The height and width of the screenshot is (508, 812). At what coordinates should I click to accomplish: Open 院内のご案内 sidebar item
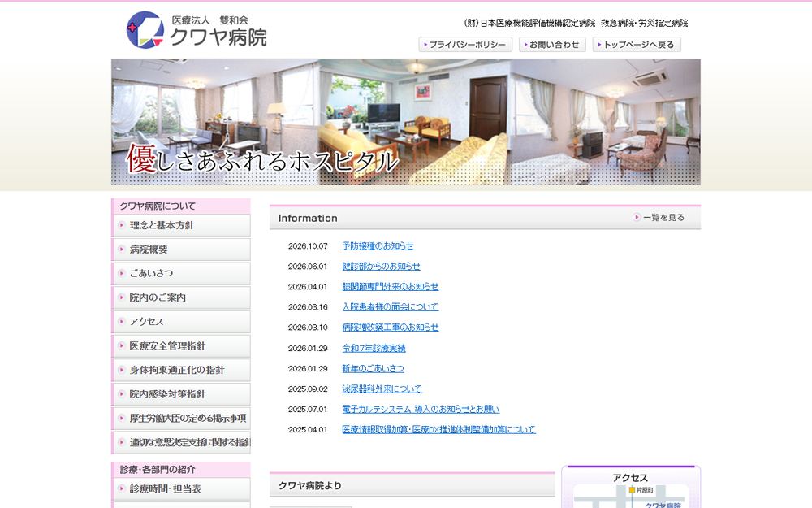[181, 297]
